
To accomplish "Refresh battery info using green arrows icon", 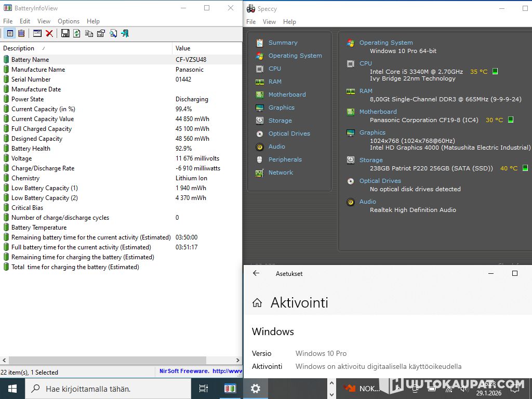I will pos(77,33).
